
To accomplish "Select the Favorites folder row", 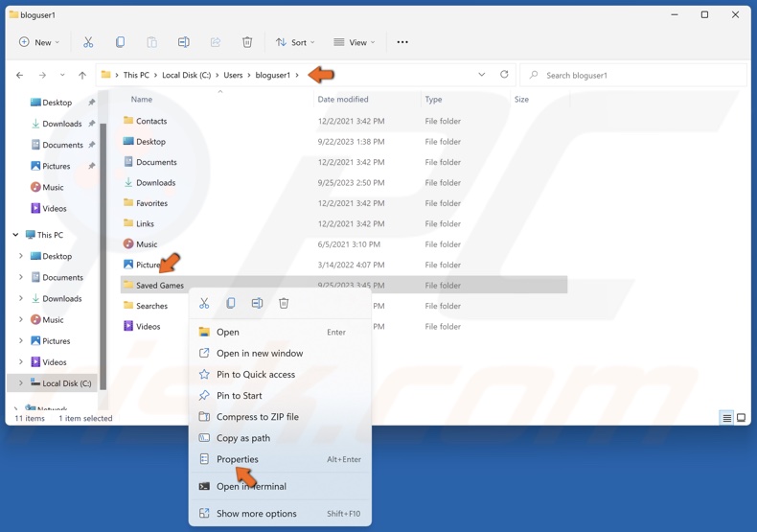I will click(x=344, y=203).
